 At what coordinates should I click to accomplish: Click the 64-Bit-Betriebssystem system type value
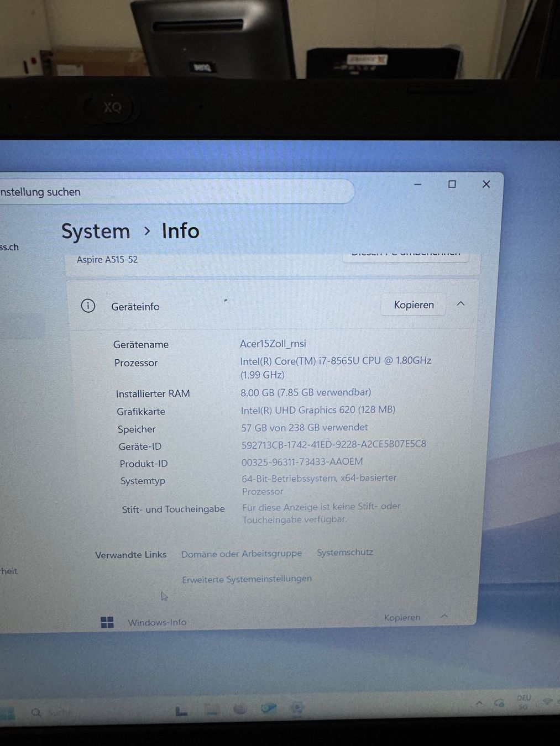[319, 484]
